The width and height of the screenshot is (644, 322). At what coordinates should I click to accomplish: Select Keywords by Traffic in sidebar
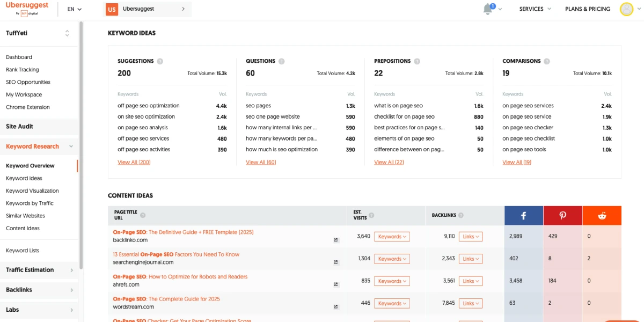(x=30, y=203)
